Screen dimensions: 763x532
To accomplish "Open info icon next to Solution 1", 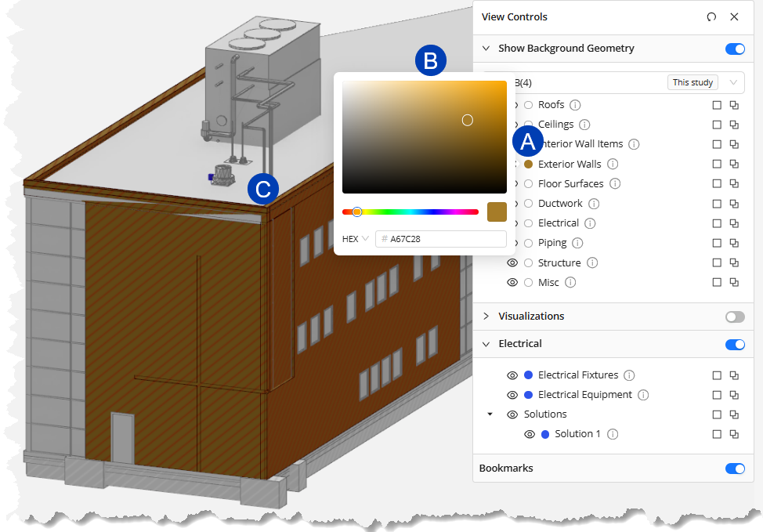I will point(613,434).
